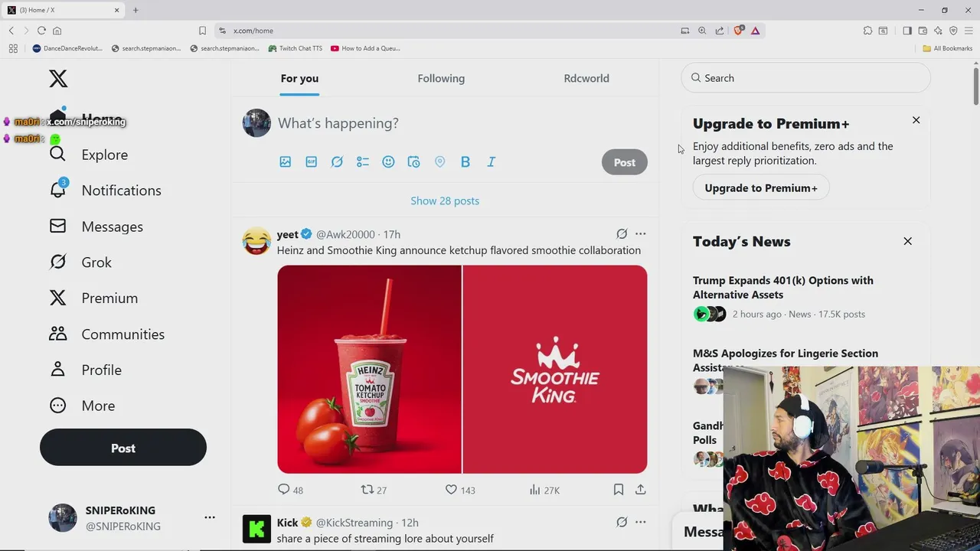
Task: Click the Grok enhance icon in composer
Action: (337, 161)
